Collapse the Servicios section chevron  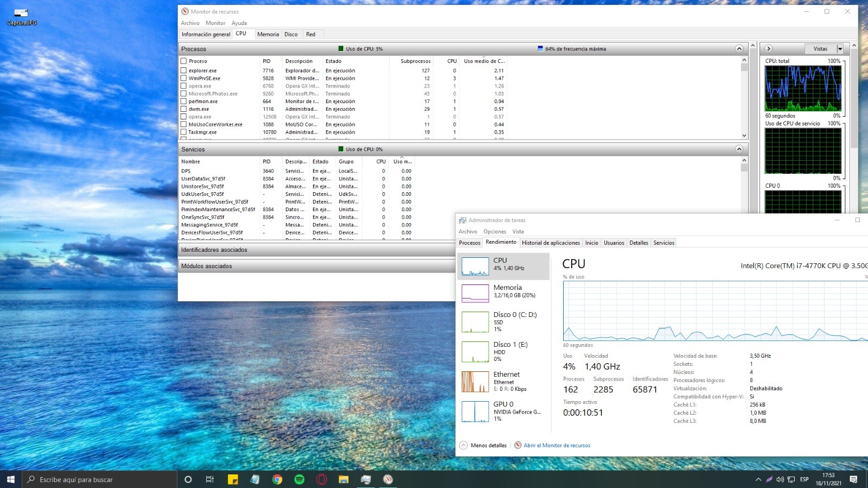tap(739, 149)
